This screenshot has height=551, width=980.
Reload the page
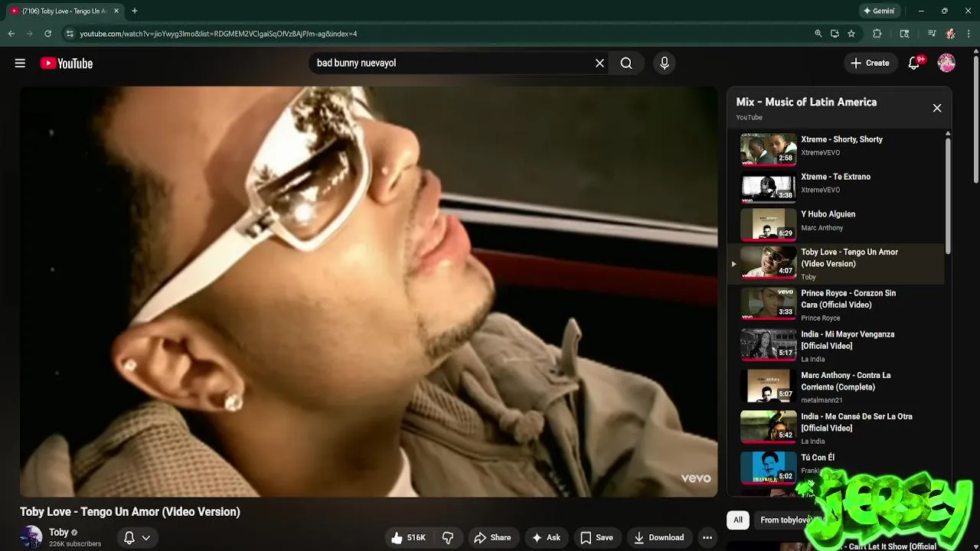click(x=47, y=34)
